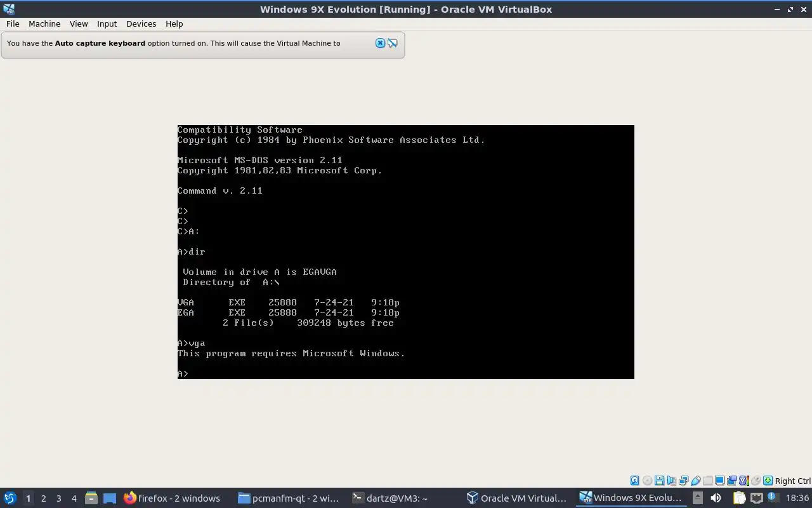Switch to virtual desktop 3
Viewport: 812px width, 508px height.
pos(58,498)
